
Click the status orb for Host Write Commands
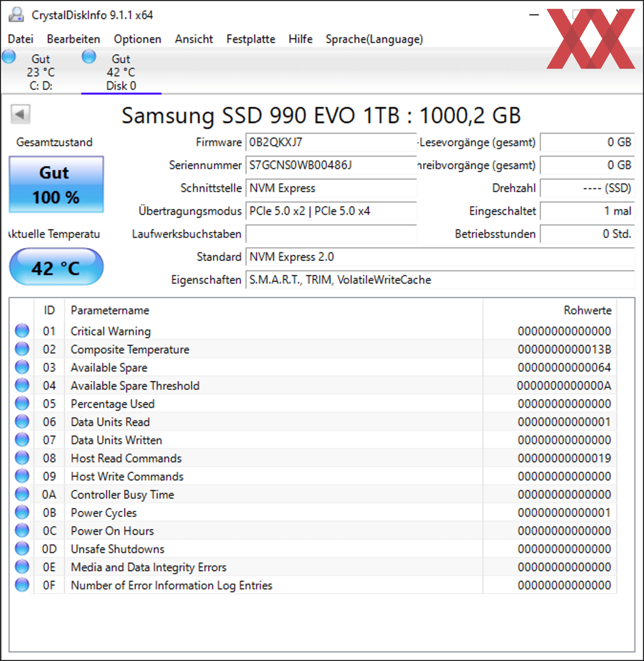click(22, 476)
